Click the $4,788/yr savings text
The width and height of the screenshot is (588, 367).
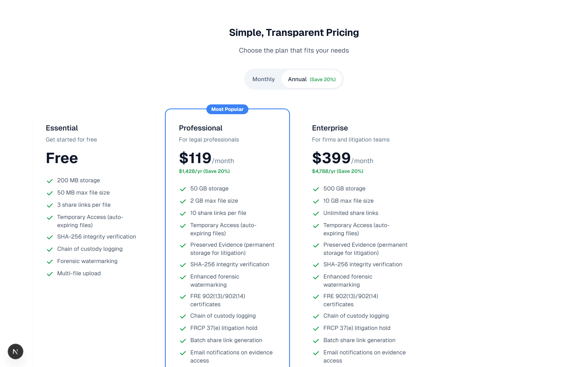(337, 171)
